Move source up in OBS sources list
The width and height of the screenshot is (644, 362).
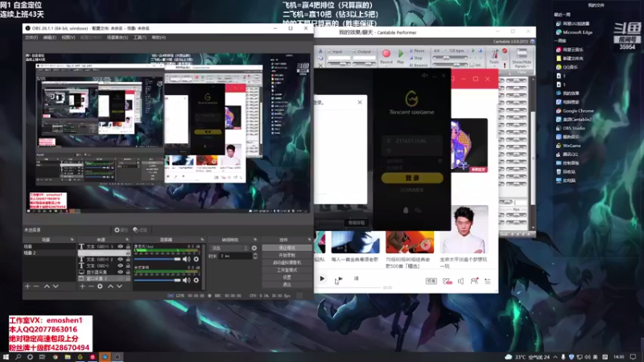110,286
